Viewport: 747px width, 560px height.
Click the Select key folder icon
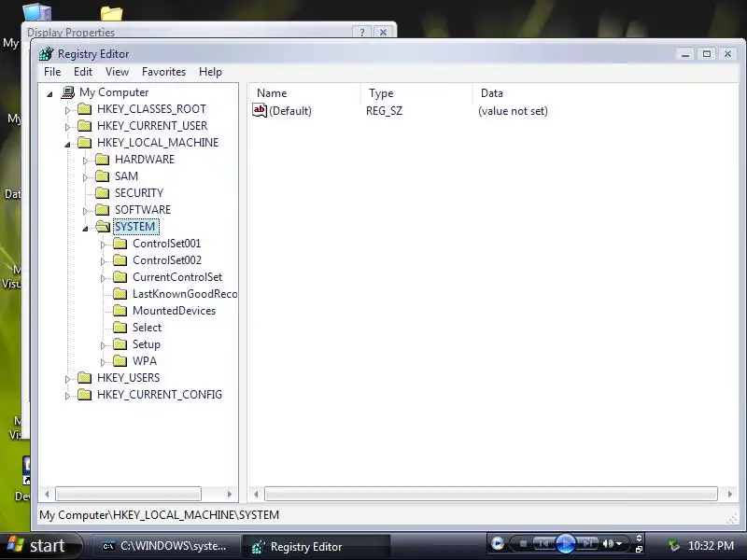pos(120,328)
